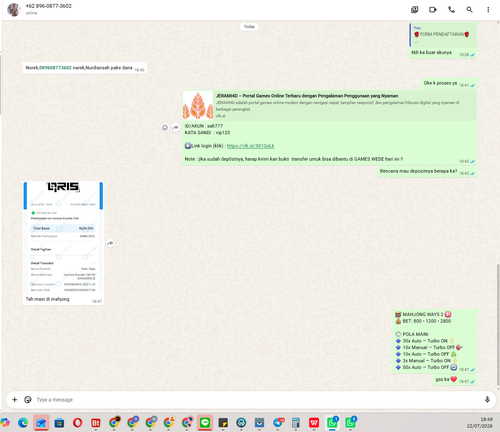Open Sticky Notes from the taskbar
This screenshot has width=500, height=432.
pos(223,423)
